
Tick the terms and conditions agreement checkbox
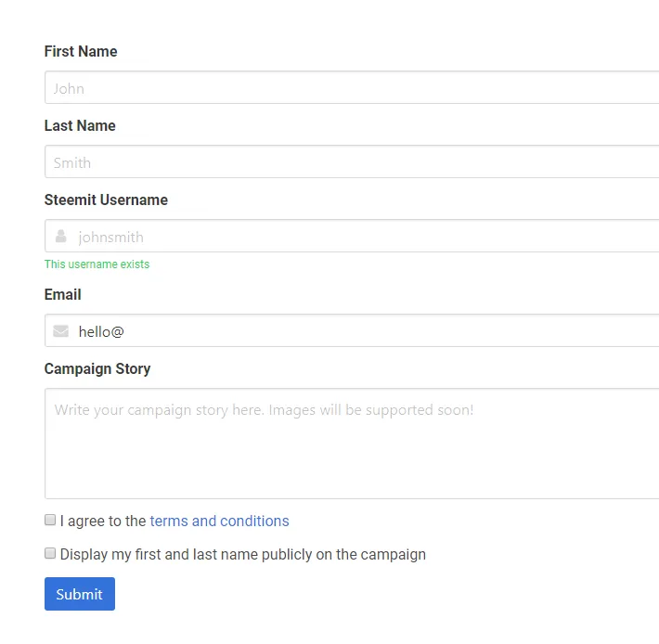point(50,520)
